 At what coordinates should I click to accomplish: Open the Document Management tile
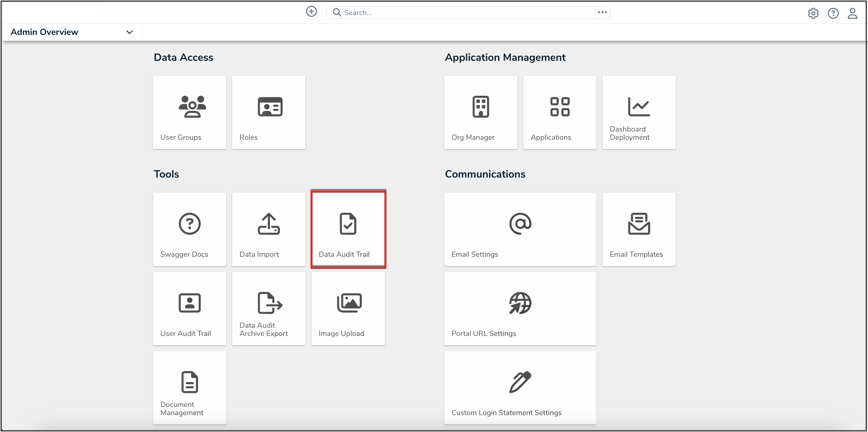pyautogui.click(x=189, y=387)
